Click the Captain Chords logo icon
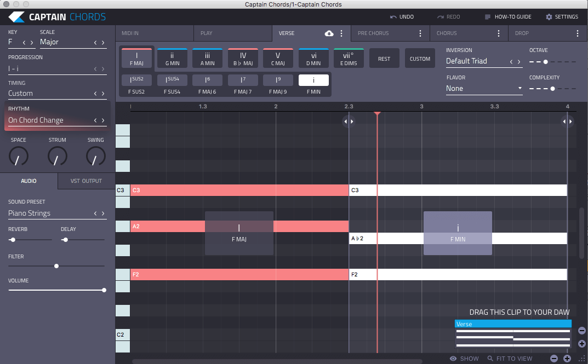 pyautogui.click(x=16, y=17)
